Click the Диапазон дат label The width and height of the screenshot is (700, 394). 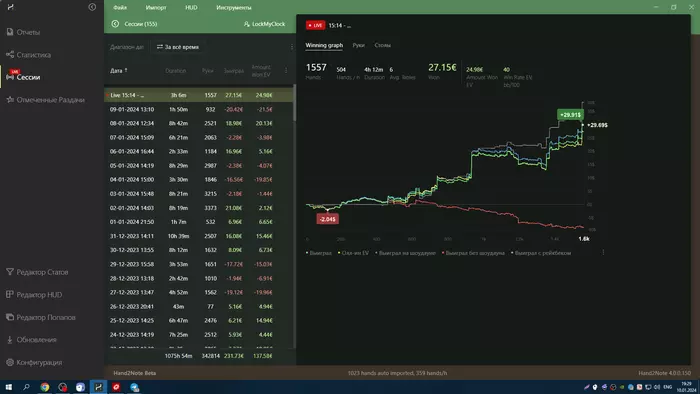click(127, 47)
